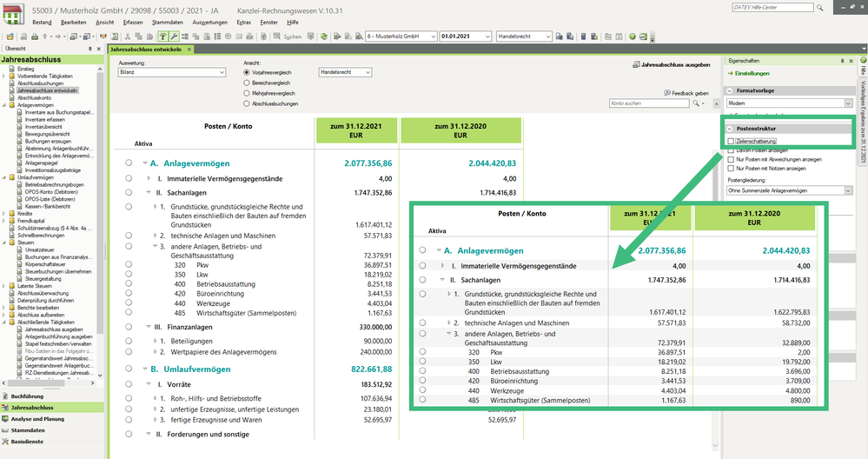The height and width of the screenshot is (459, 868).
Task: Click the wrench tool toolbar icon
Action: 174,36
